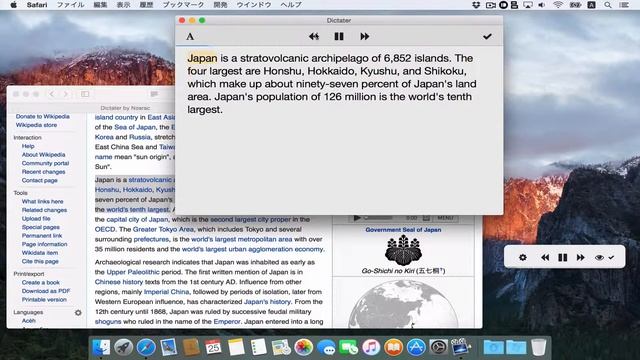Image resolution: width=640 pixels, height=360 pixels.
Task: Open the Apple menu
Action: [x=13, y=5]
